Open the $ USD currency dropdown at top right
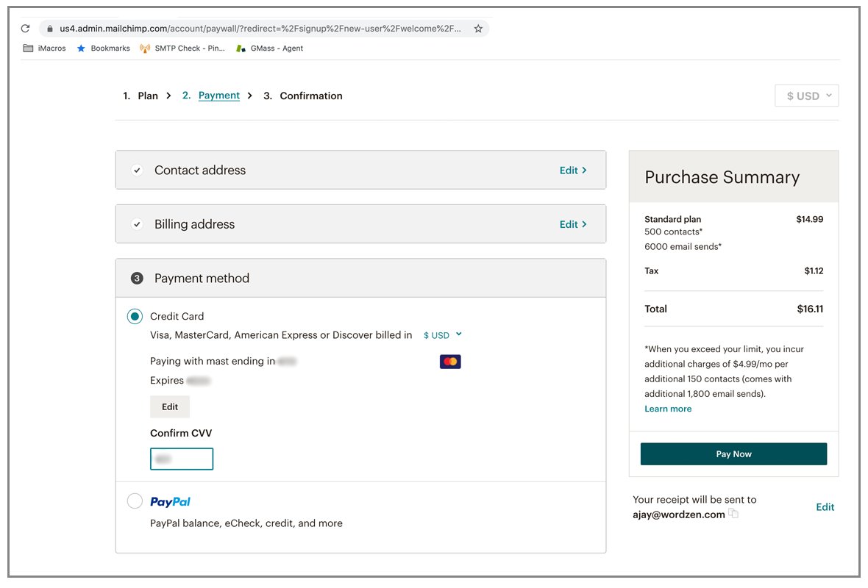The image size is (868, 588). [806, 96]
